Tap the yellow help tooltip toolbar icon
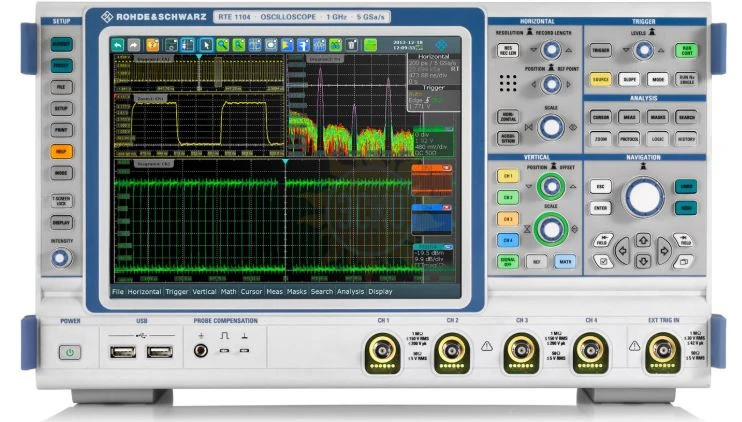Screen dimensions: 742x422 [152, 45]
